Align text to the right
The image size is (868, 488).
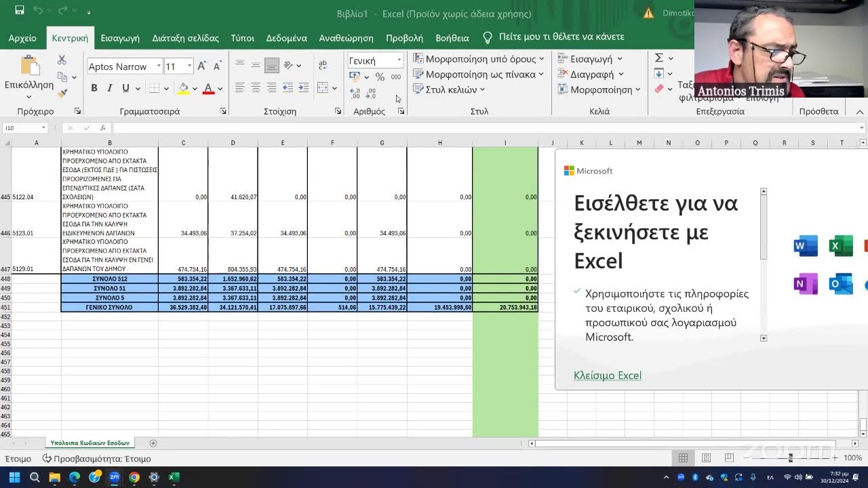[271, 88]
